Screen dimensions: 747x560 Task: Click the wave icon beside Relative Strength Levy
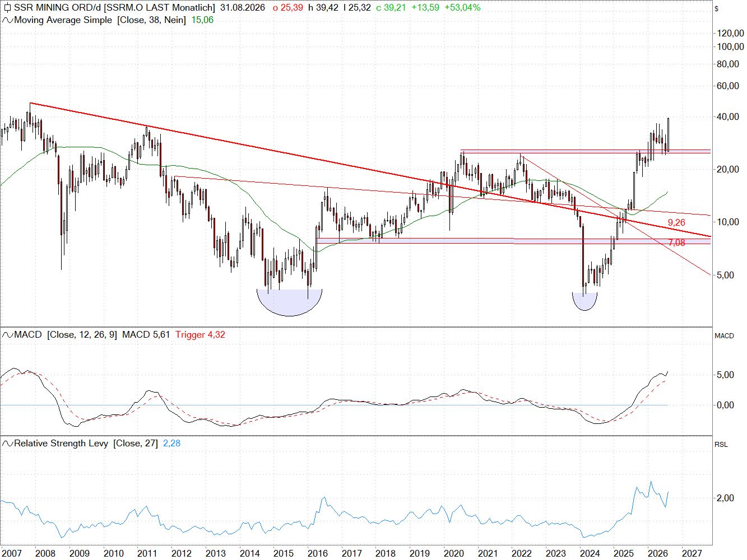click(x=7, y=444)
